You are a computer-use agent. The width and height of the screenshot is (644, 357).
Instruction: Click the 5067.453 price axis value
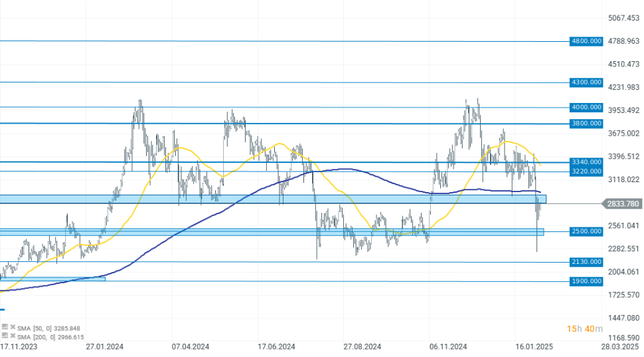(623, 18)
